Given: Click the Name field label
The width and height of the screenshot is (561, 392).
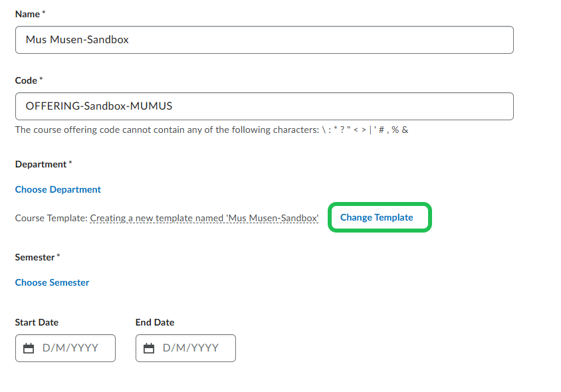Looking at the screenshot, I should [x=28, y=14].
